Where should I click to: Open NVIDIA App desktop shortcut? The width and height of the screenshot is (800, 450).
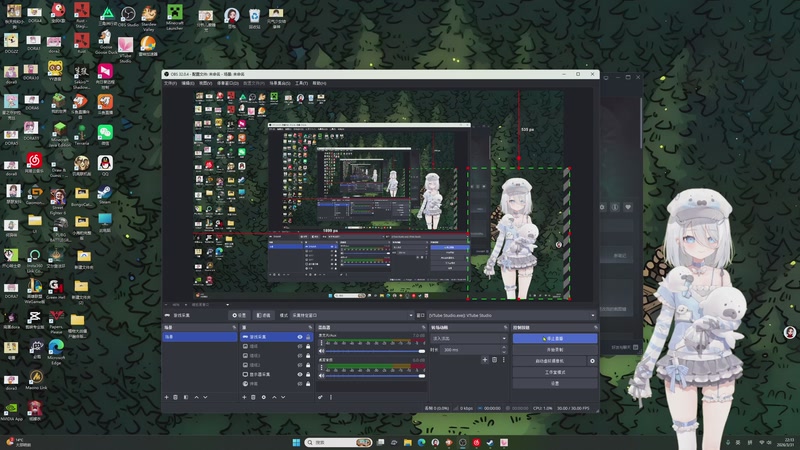(x=11, y=412)
